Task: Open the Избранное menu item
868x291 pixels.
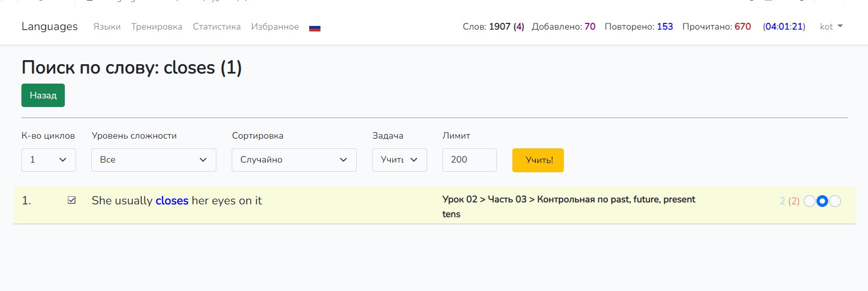Action: coord(275,27)
